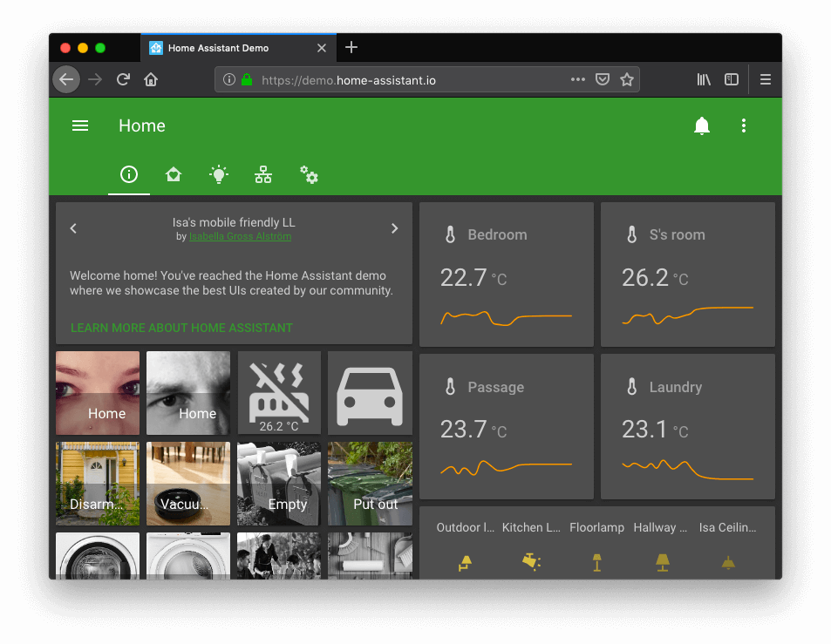Toggle the Outdoor light icon
Screen dimensions: 831x644
(466, 563)
